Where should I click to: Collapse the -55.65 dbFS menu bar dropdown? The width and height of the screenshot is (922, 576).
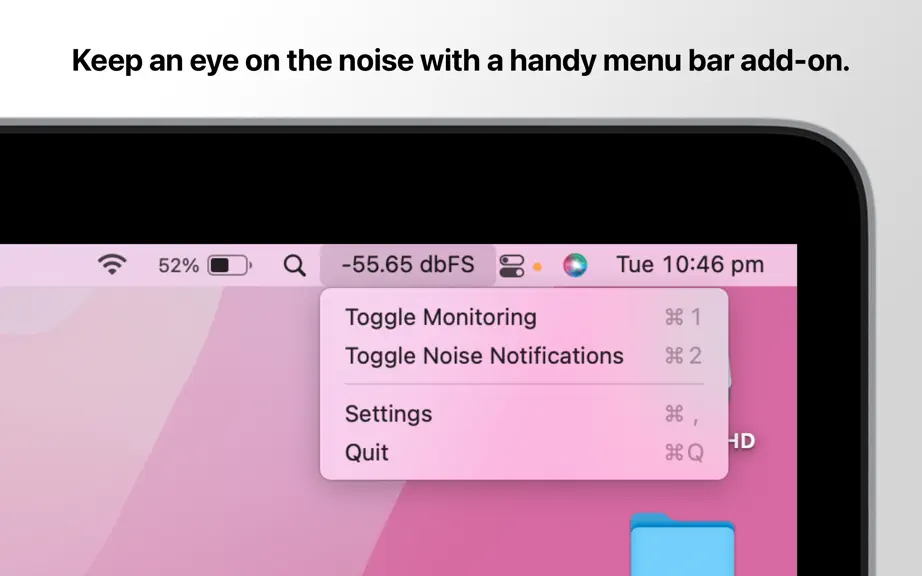pyautogui.click(x=407, y=265)
